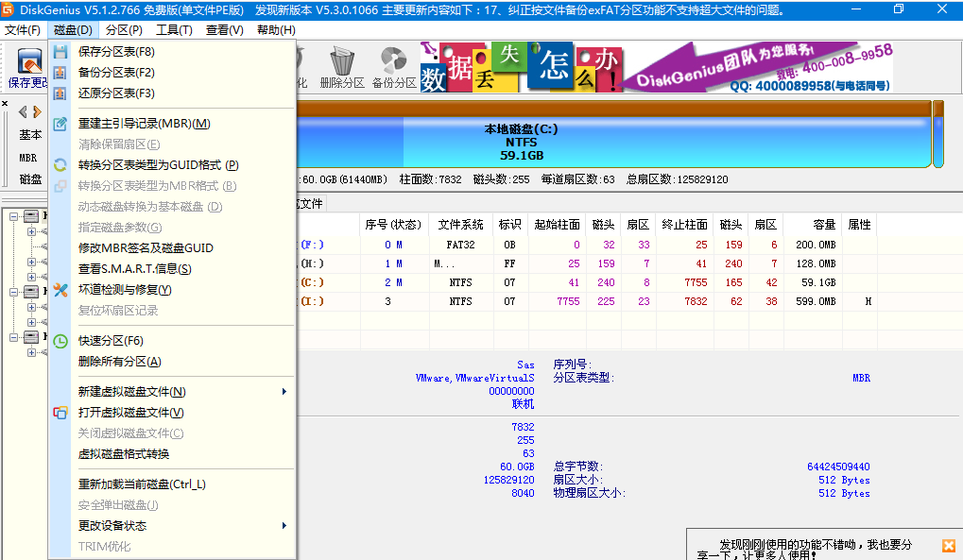The width and height of the screenshot is (963, 560).
Task: Open 打开虚拟磁盘文件 menu entry
Action: point(130,413)
